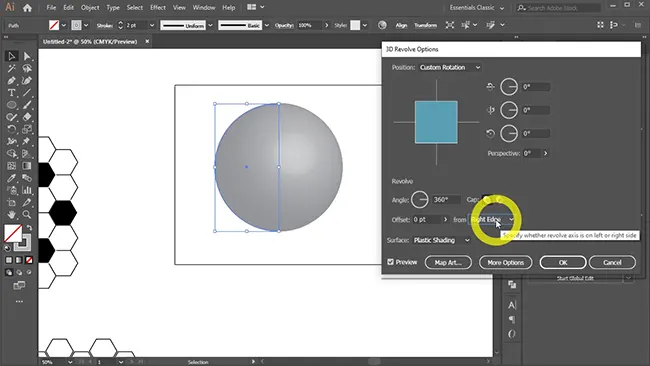
Task: Switch to the Untitled-2 document tab
Action: pyautogui.click(x=90, y=41)
